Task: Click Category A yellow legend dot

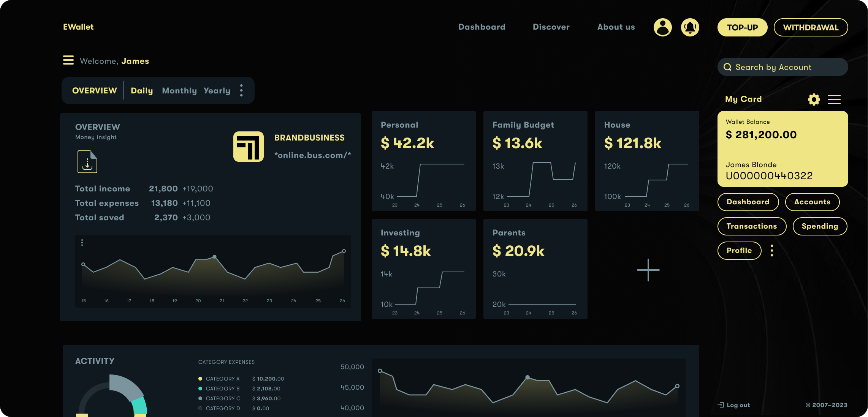Action: [x=200, y=379]
